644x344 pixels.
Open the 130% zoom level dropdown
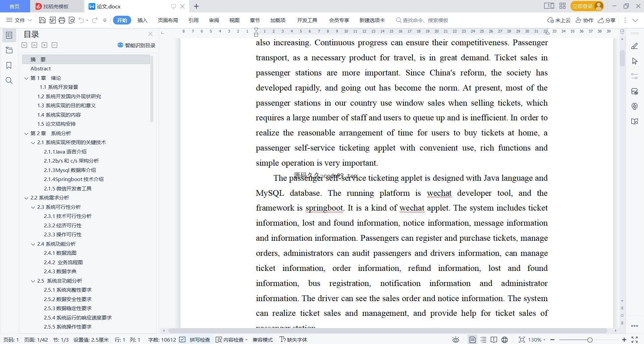point(537,340)
